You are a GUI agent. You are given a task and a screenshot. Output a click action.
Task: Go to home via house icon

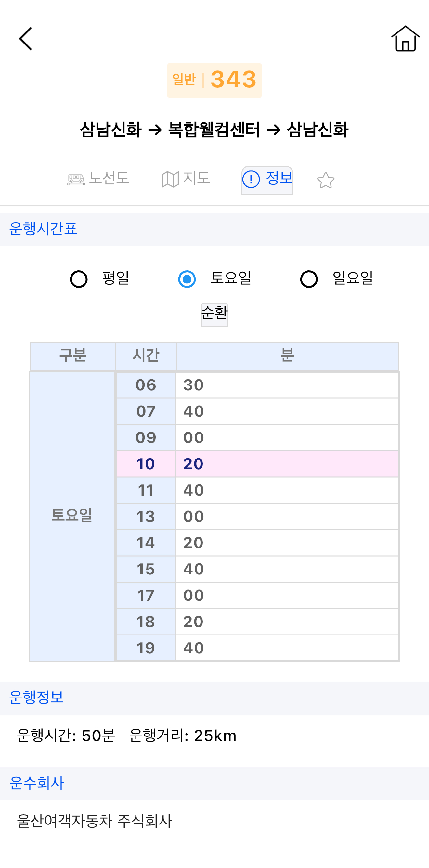coord(405,39)
